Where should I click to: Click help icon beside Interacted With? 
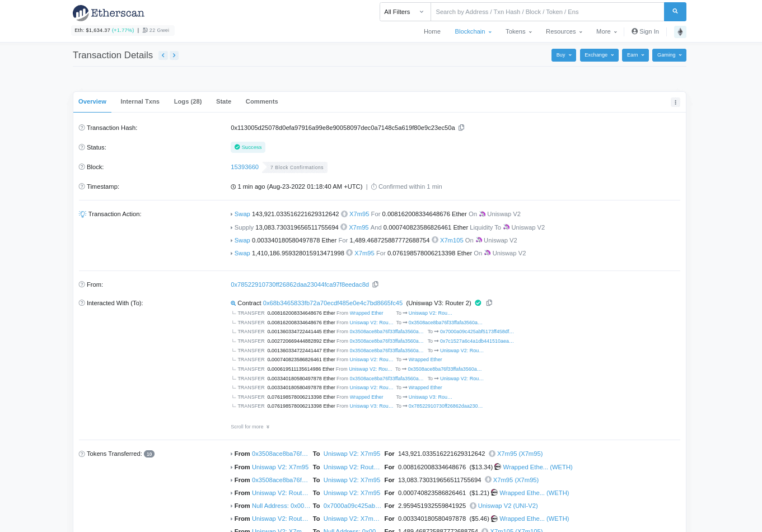(82, 303)
